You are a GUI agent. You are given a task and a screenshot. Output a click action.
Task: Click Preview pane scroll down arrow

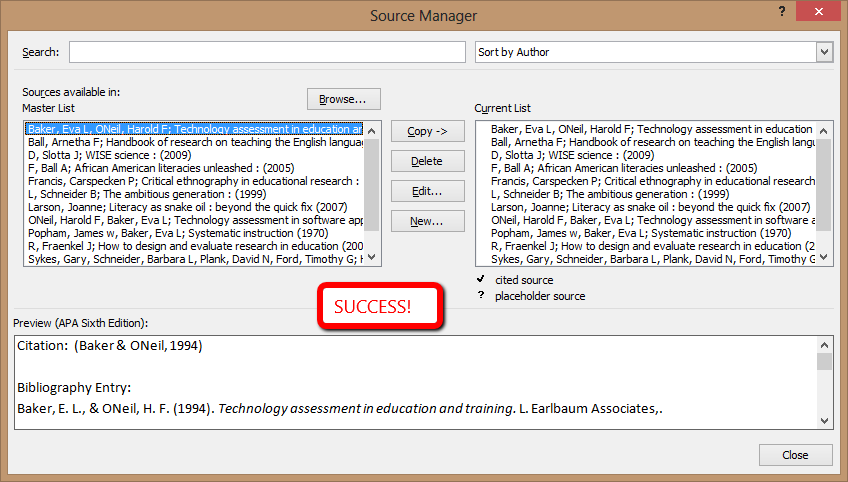click(824, 421)
